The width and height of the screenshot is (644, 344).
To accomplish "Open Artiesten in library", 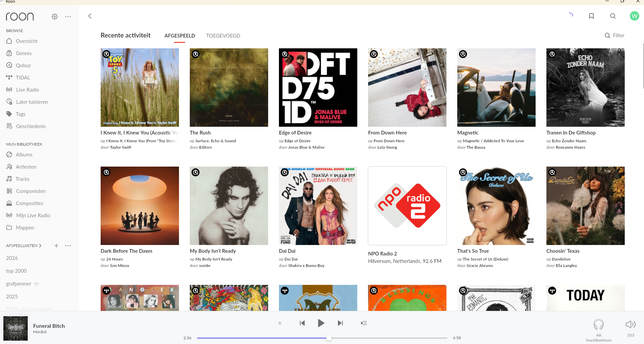I will coord(26,167).
